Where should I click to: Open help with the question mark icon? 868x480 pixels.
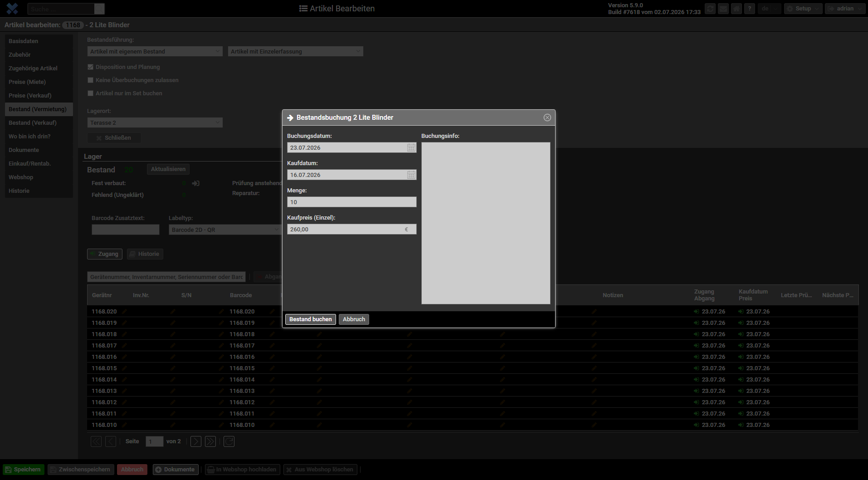point(750,9)
